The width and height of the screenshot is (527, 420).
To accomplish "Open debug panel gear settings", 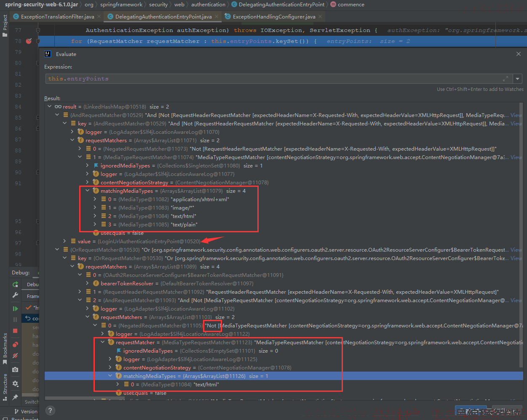I will pyautogui.click(x=15, y=383).
